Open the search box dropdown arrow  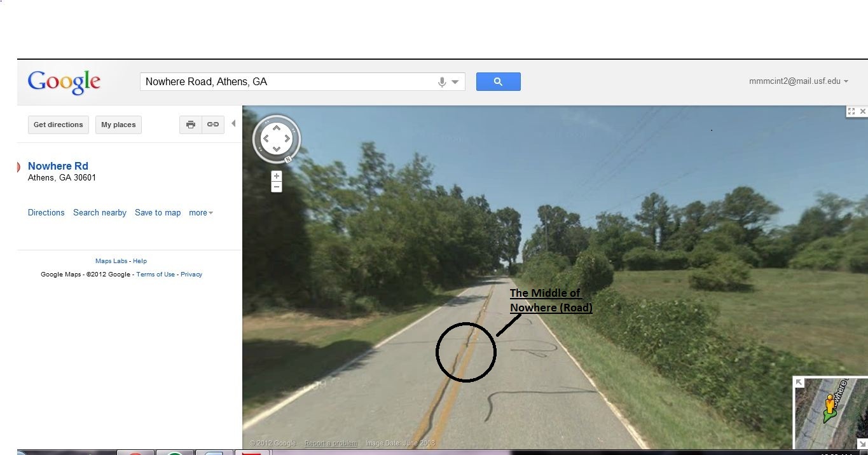tap(455, 82)
